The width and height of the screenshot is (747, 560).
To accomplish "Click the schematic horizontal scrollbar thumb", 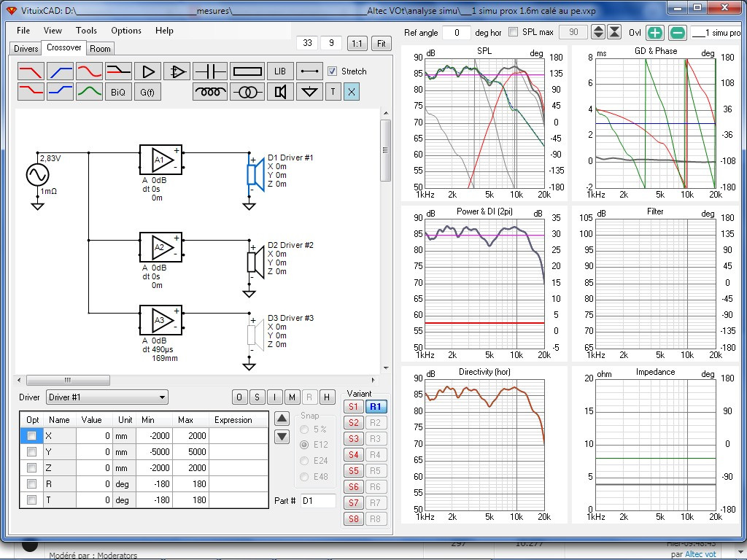I will [x=68, y=380].
